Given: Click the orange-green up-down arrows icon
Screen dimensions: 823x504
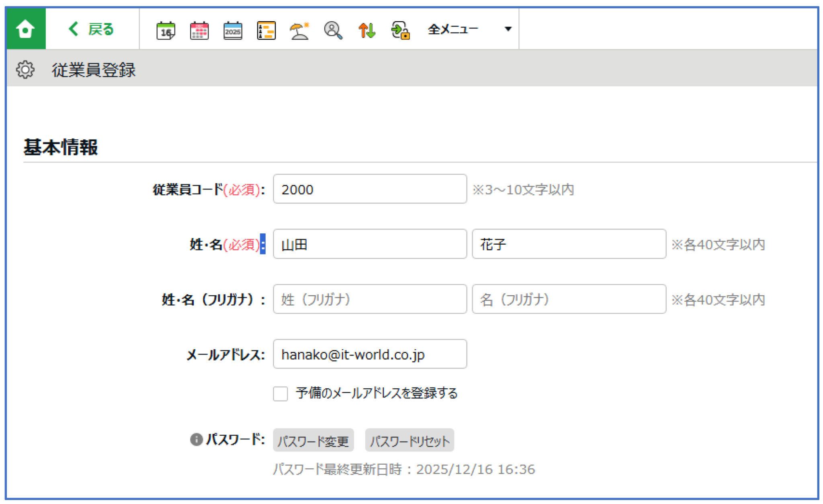Looking at the screenshot, I should [x=366, y=31].
